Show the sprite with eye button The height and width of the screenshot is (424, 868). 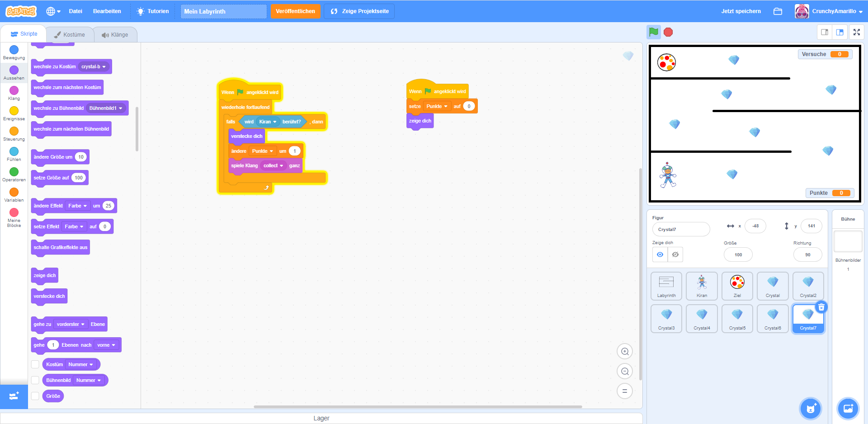click(660, 254)
